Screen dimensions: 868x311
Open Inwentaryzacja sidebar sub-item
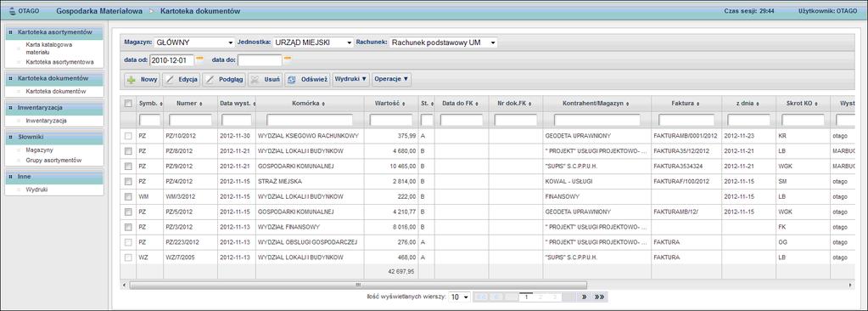(x=46, y=121)
